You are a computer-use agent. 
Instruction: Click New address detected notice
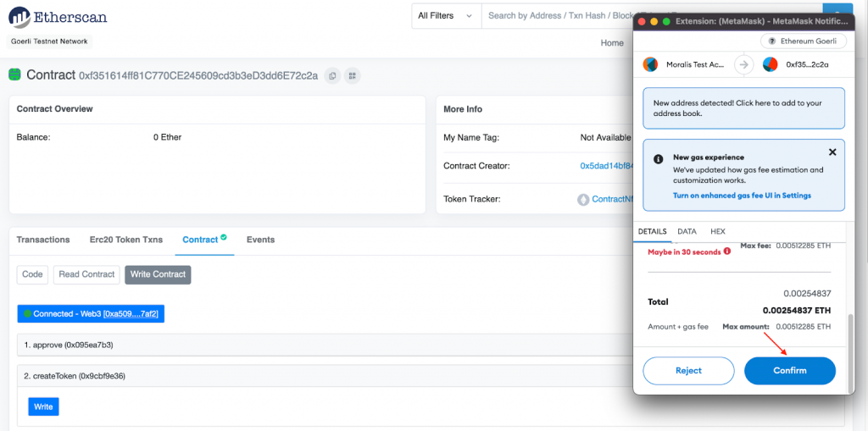point(744,108)
